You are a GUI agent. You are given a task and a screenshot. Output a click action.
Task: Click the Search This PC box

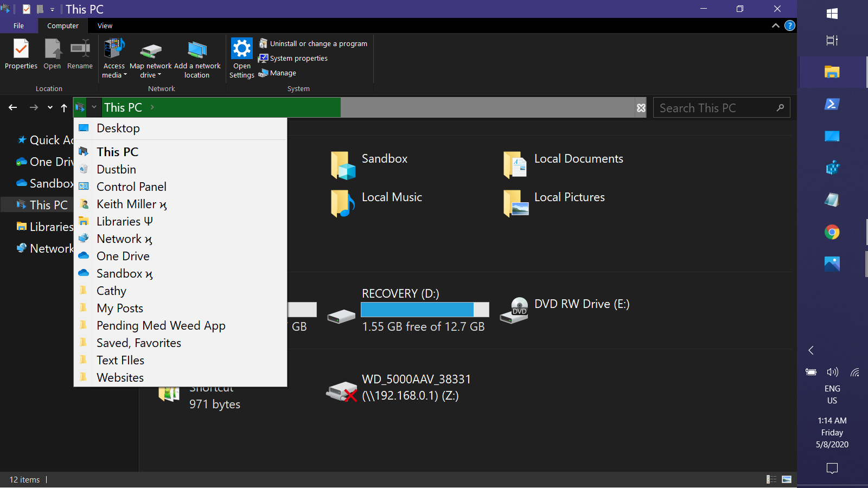click(x=722, y=108)
